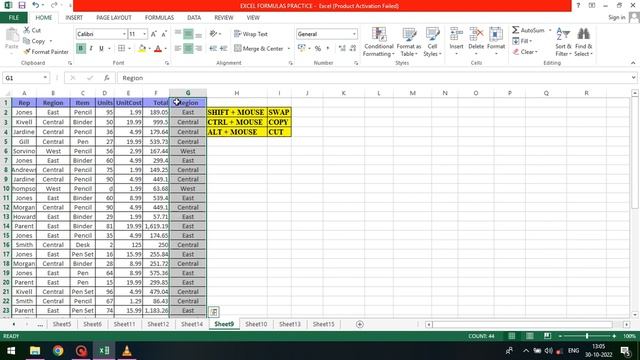Expand the Merge & Center dropdown arrow
Image resolution: width=640 pixels, height=360 pixels.
(x=289, y=49)
